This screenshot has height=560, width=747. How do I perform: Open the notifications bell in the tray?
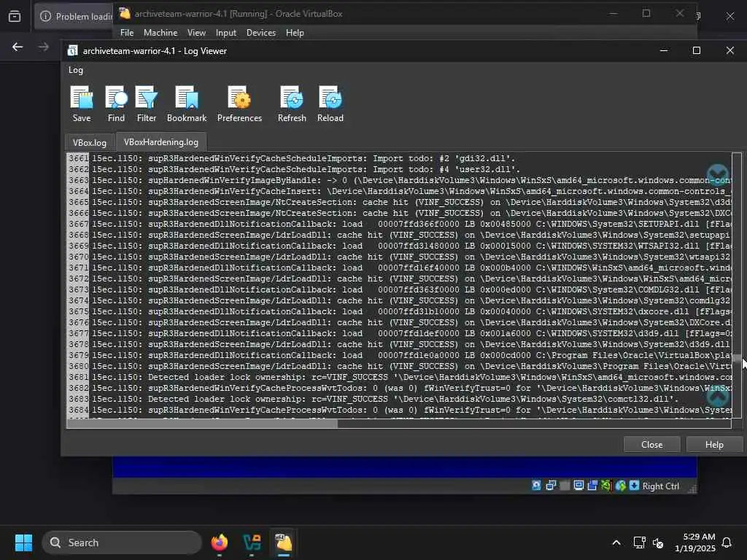tap(727, 542)
